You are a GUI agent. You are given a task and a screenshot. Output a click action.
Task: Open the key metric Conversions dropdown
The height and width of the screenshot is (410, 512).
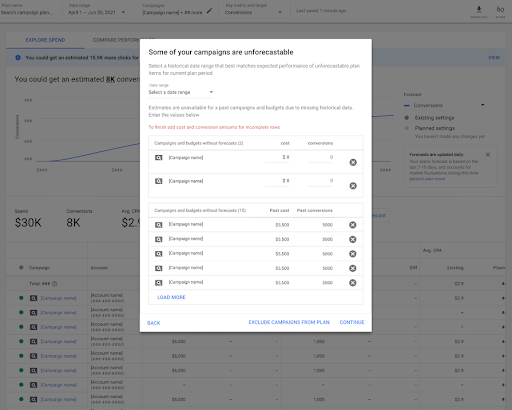253,12
